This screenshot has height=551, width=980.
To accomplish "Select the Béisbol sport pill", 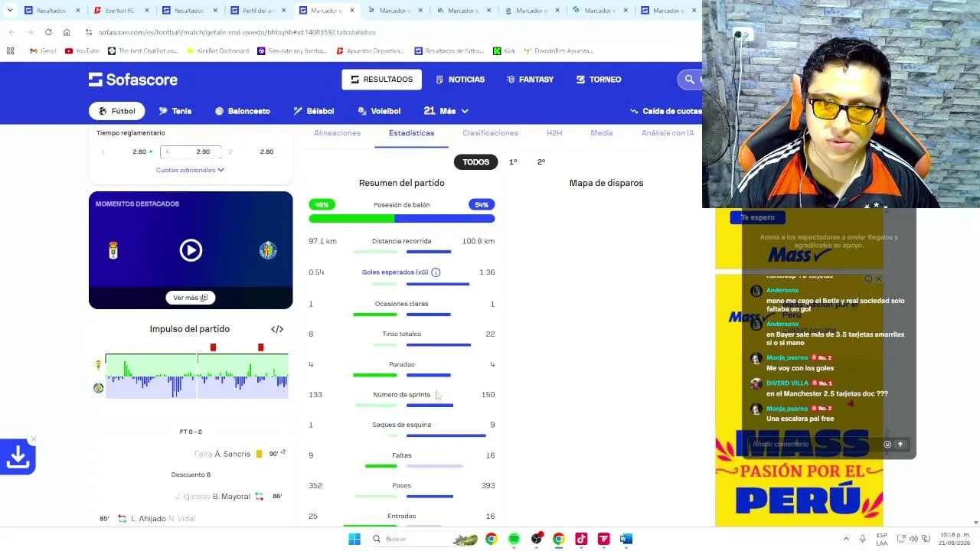I will [314, 111].
